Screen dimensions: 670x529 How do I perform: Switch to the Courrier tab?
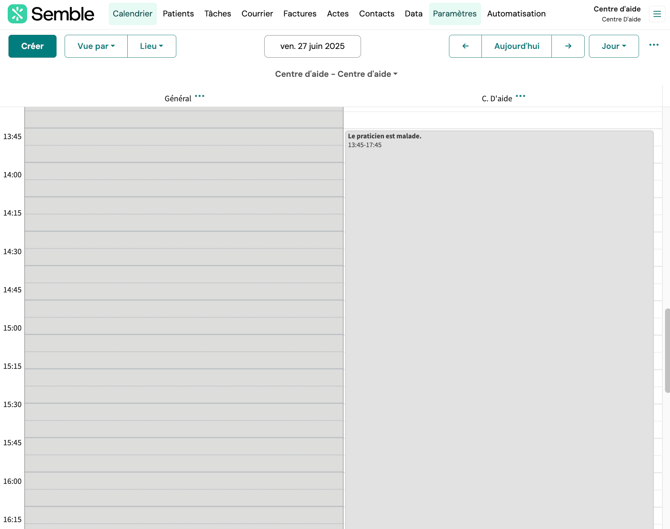click(x=257, y=14)
